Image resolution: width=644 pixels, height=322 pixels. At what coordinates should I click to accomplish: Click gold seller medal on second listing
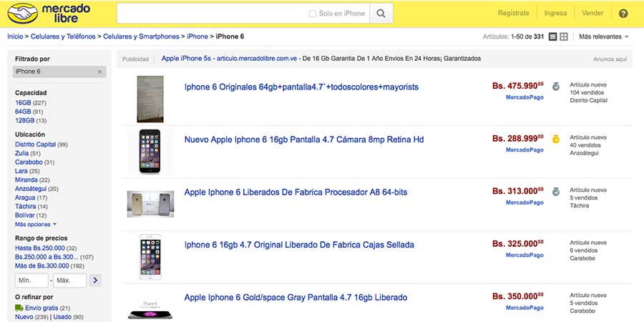556,138
